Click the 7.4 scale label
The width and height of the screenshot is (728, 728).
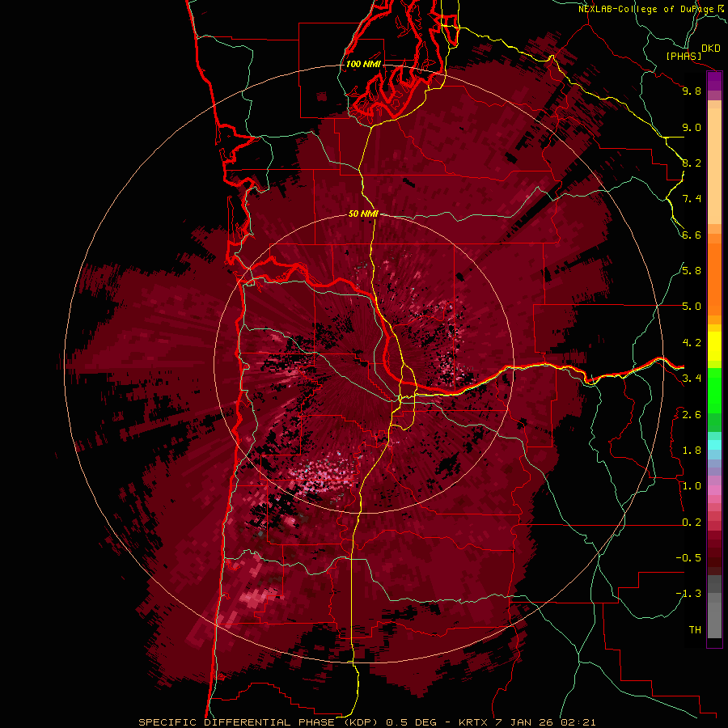pos(692,199)
